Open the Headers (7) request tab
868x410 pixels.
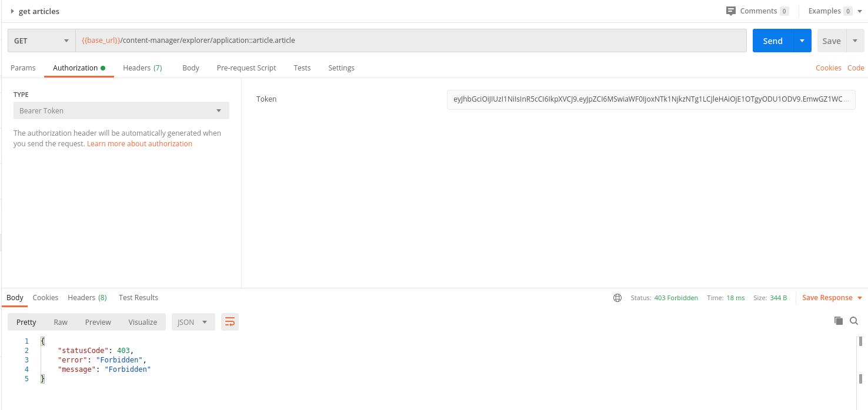pyautogui.click(x=142, y=68)
